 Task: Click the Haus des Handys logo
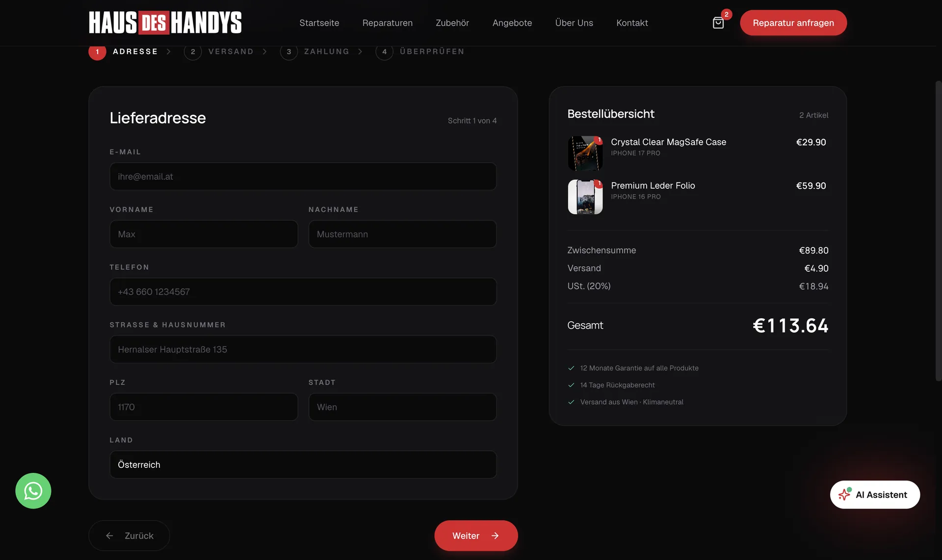point(165,23)
